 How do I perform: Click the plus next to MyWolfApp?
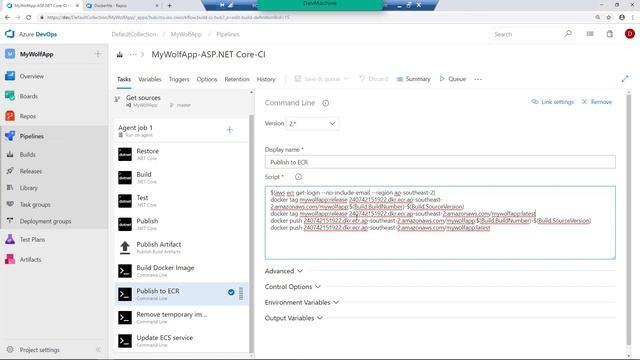98,54
